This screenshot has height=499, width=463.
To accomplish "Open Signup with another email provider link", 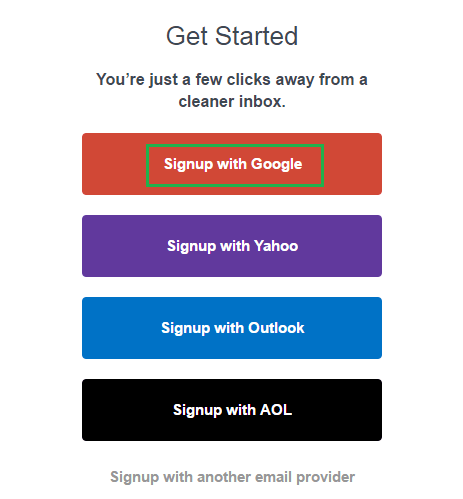I will pyautogui.click(x=232, y=477).
